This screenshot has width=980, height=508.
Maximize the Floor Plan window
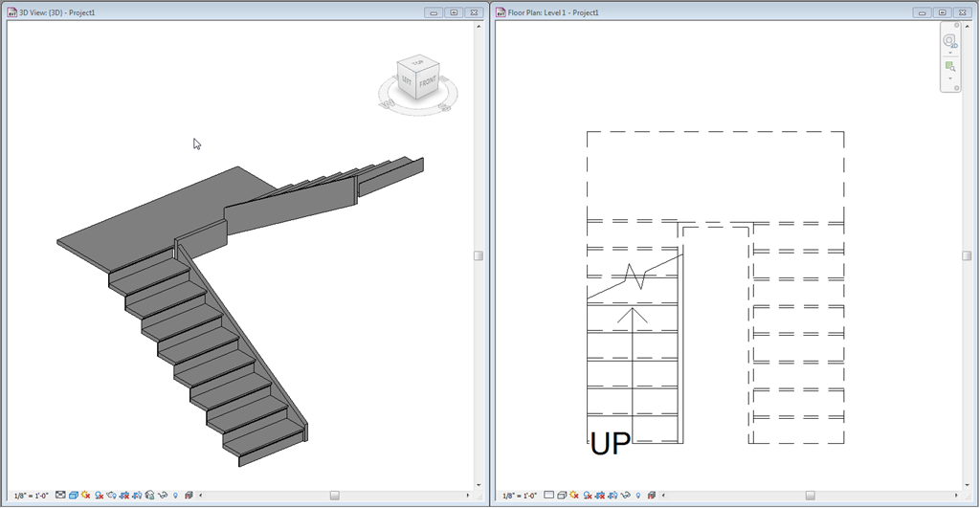pos(943,12)
